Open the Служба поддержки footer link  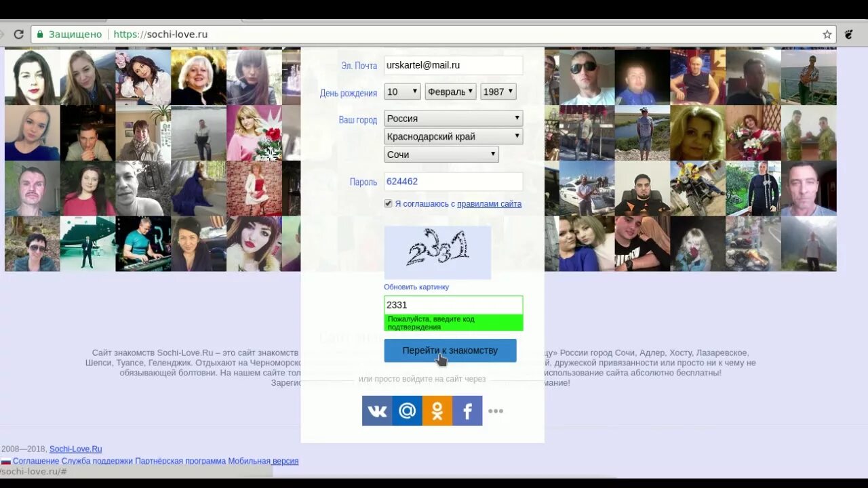pyautogui.click(x=97, y=461)
